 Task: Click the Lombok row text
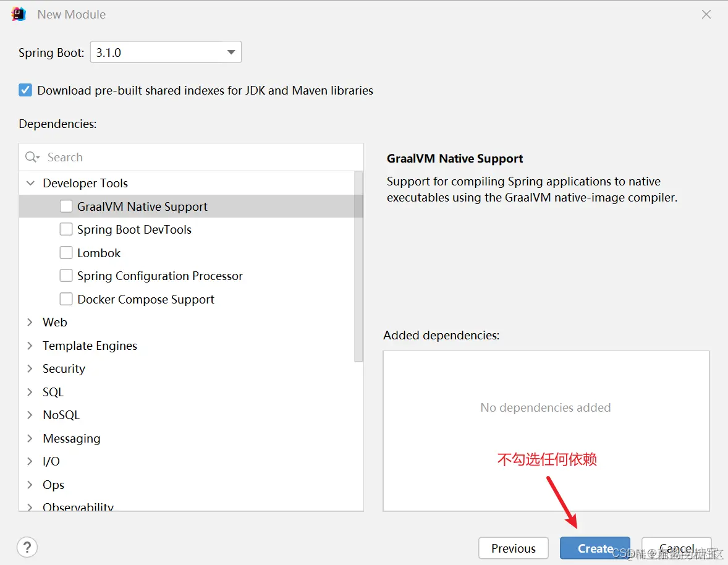(x=99, y=253)
